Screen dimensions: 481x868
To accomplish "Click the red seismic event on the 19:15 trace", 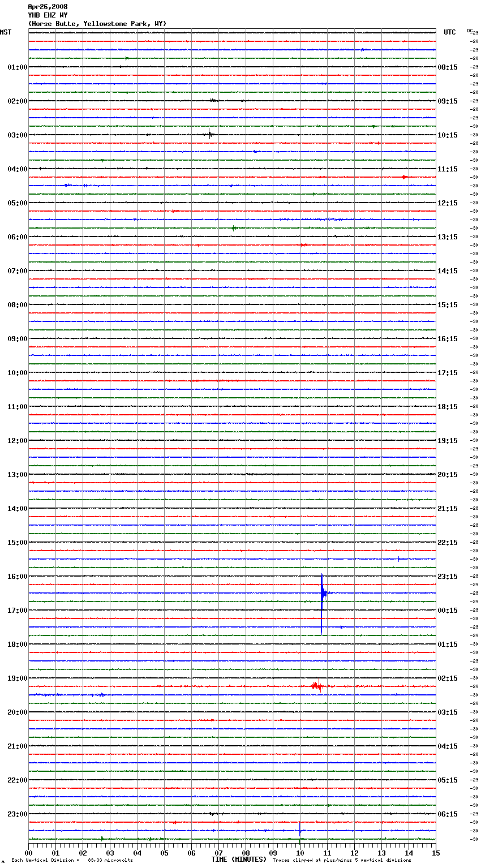I will coord(317,686).
